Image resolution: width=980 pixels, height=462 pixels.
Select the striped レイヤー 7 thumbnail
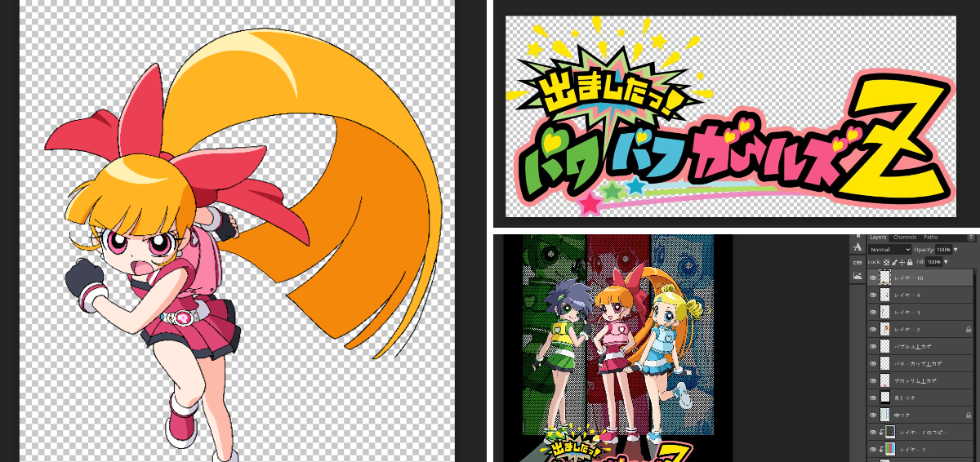tap(890, 450)
